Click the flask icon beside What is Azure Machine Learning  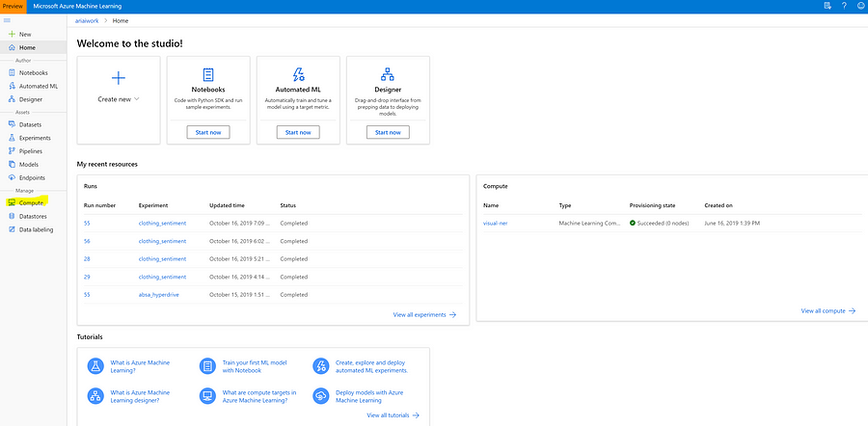(95, 366)
